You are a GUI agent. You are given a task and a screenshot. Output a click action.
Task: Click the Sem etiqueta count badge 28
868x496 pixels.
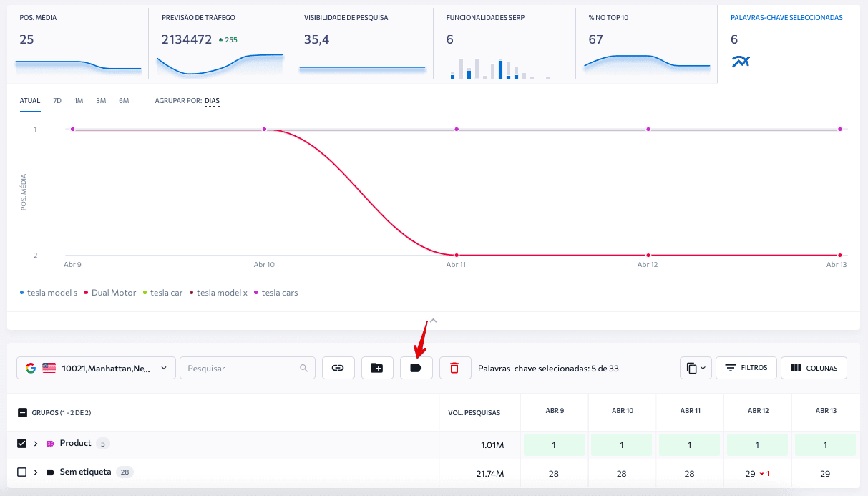click(x=125, y=472)
